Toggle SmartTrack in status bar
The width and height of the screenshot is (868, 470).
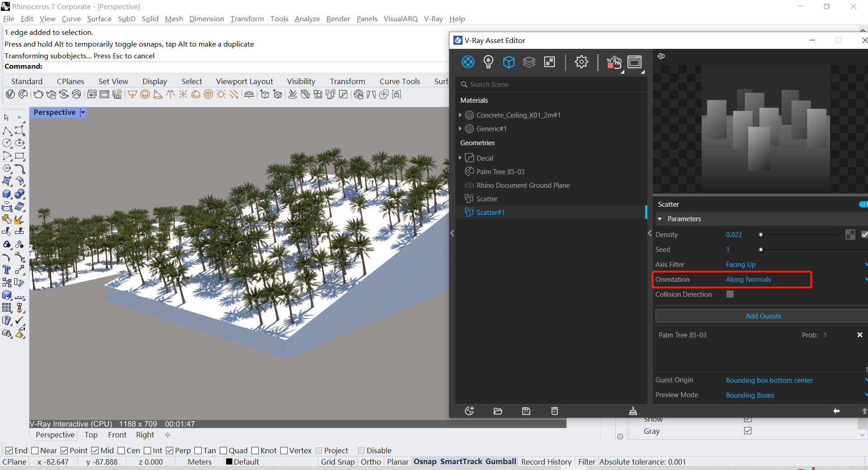461,462
